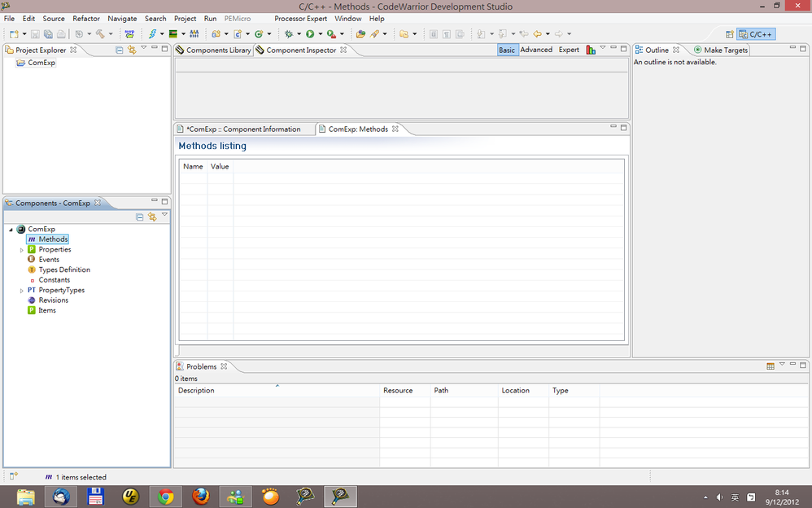Click the Print toolbar icon

[x=61, y=34]
